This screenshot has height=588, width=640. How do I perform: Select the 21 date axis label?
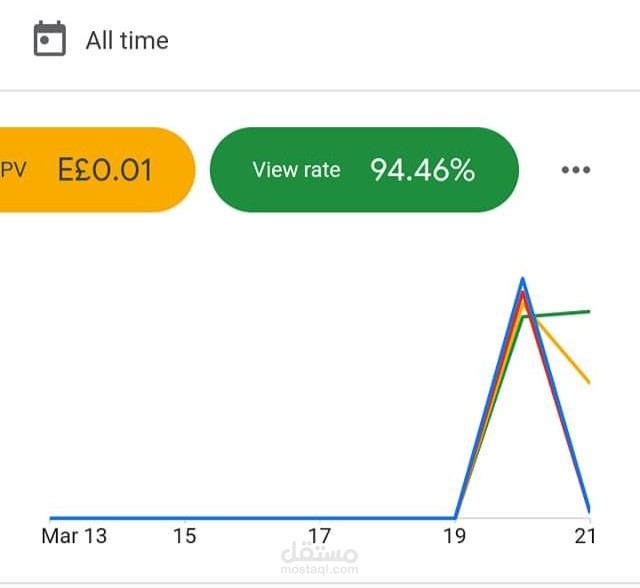tap(585, 536)
